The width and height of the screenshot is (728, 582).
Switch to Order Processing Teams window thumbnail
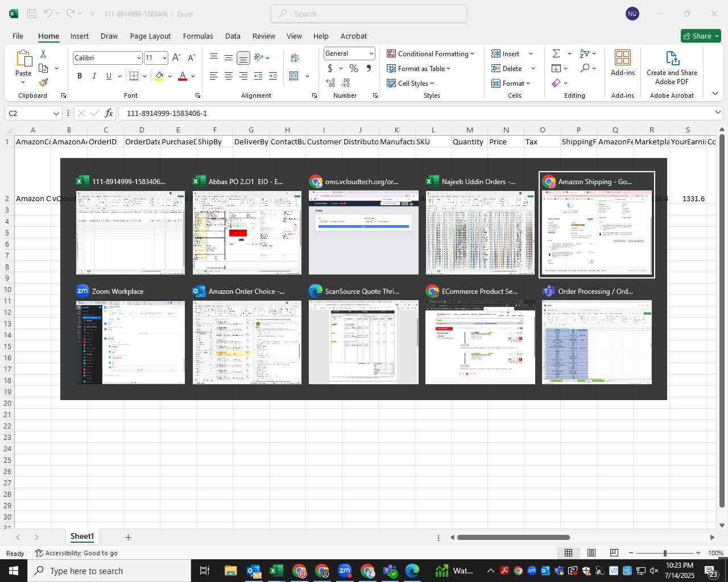click(x=597, y=335)
